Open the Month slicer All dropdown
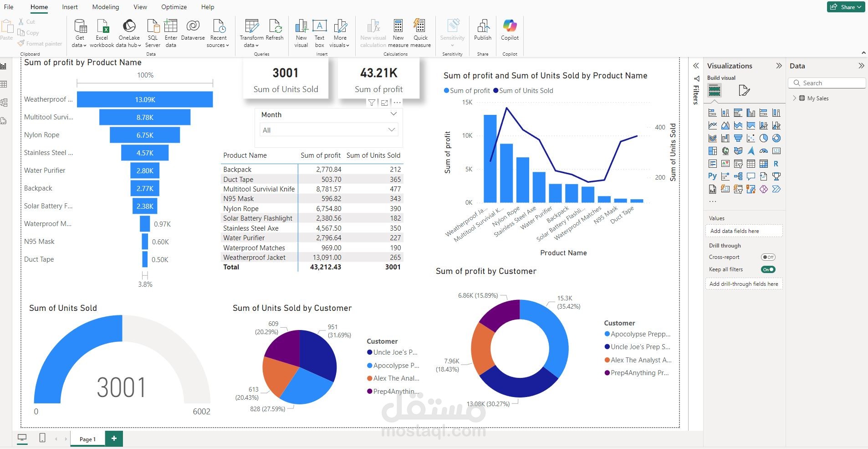Screen dimensions: 868x449 pos(329,130)
